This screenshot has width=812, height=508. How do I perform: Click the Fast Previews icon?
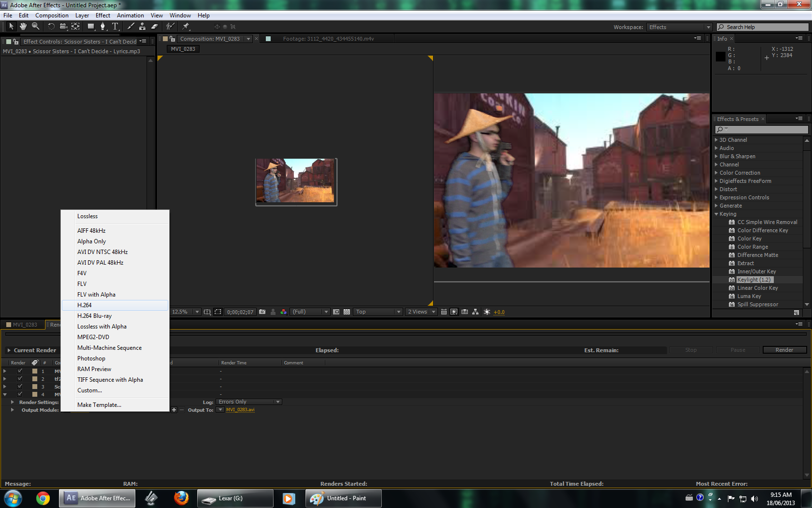coord(454,312)
